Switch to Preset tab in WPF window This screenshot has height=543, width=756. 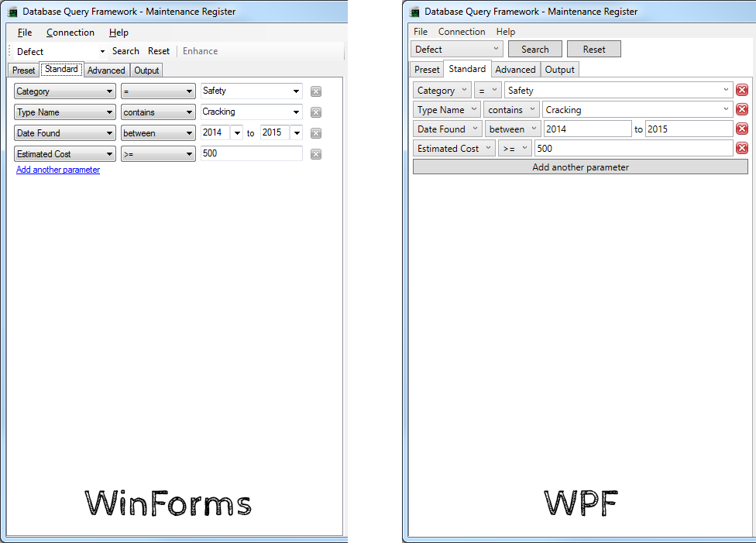tap(427, 70)
